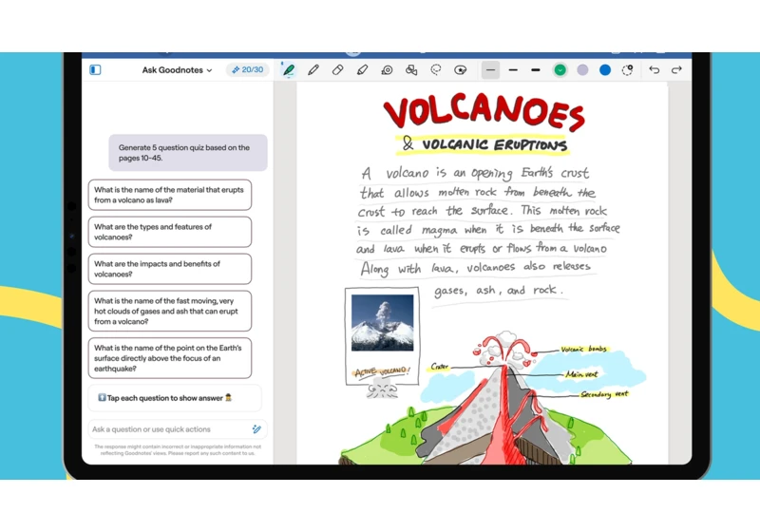Select the shapes tool

(411, 70)
